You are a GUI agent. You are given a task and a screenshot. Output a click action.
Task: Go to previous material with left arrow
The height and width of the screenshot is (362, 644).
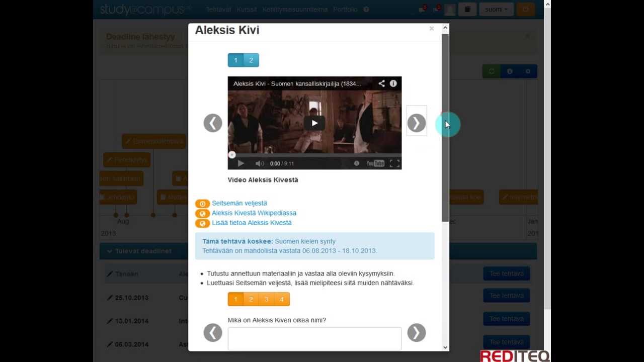[x=213, y=123]
